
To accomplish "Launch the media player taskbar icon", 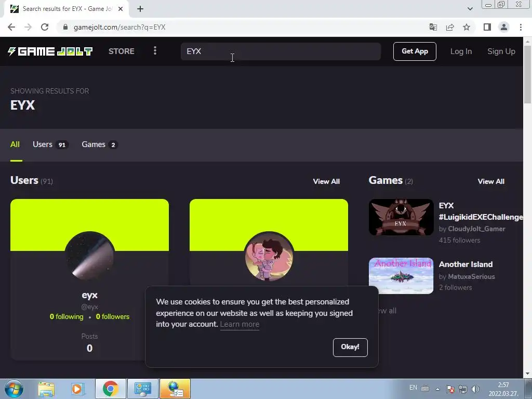I will [77, 389].
